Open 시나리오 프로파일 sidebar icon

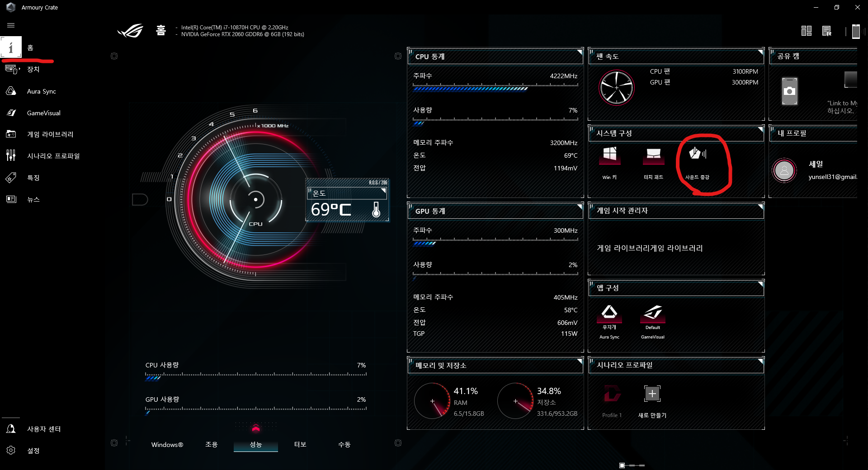(x=11, y=155)
